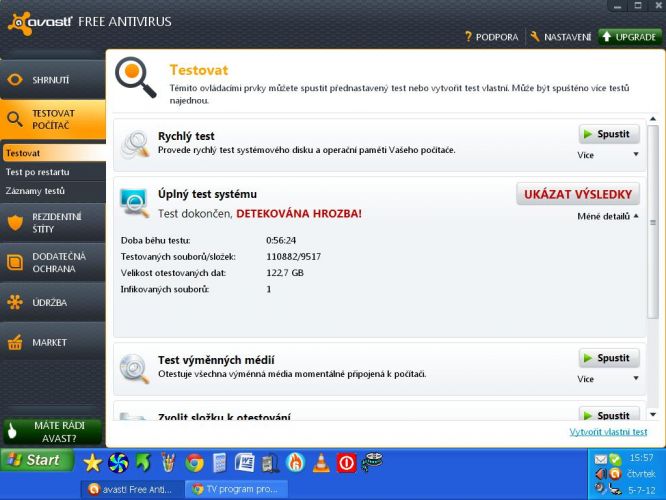
Task: Click the colorful pinwheel taskbar icon
Action: click(118, 463)
